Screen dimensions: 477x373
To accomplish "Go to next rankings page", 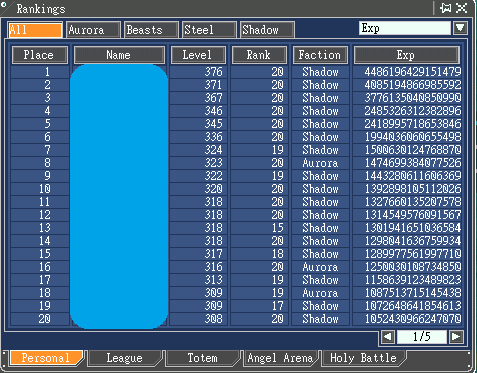I will (456, 337).
